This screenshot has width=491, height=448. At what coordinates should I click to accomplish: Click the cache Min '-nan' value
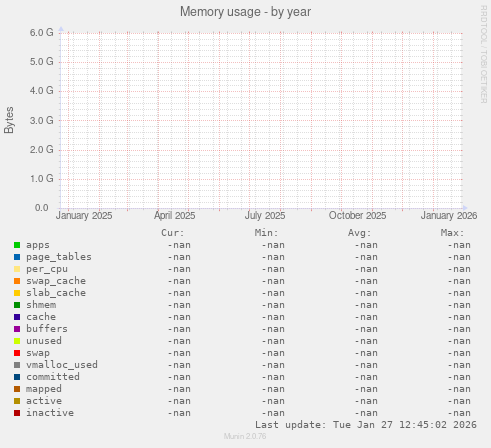coord(273,317)
